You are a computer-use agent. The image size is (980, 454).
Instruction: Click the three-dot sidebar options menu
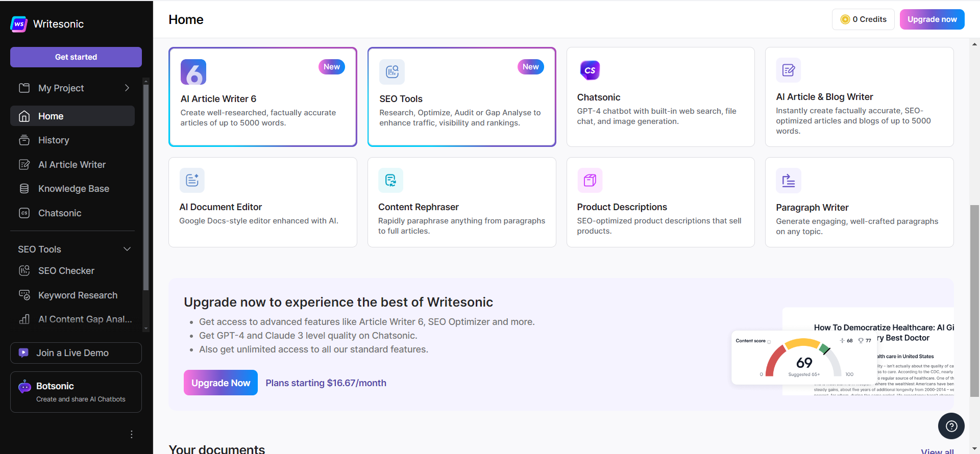(132, 434)
